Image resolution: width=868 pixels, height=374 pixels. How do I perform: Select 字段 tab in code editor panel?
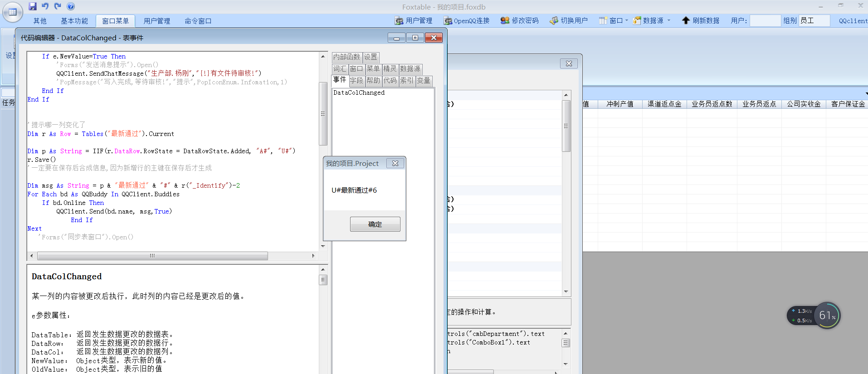click(356, 80)
